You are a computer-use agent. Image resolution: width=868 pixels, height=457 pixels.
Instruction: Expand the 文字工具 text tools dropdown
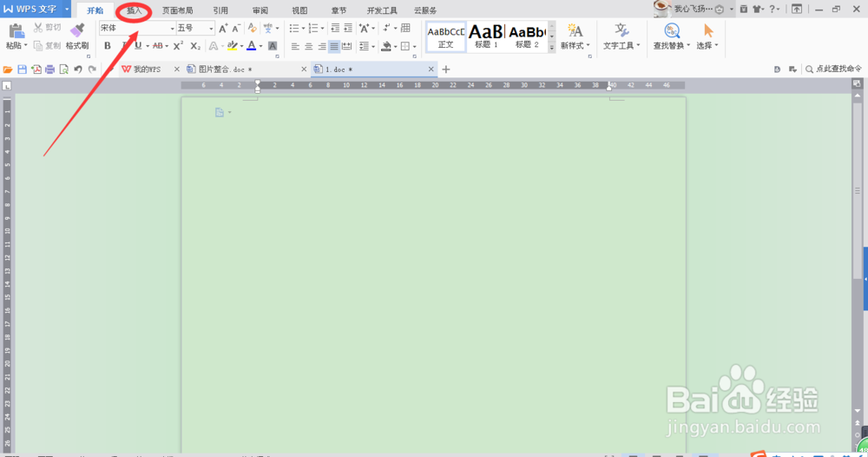tap(638, 45)
